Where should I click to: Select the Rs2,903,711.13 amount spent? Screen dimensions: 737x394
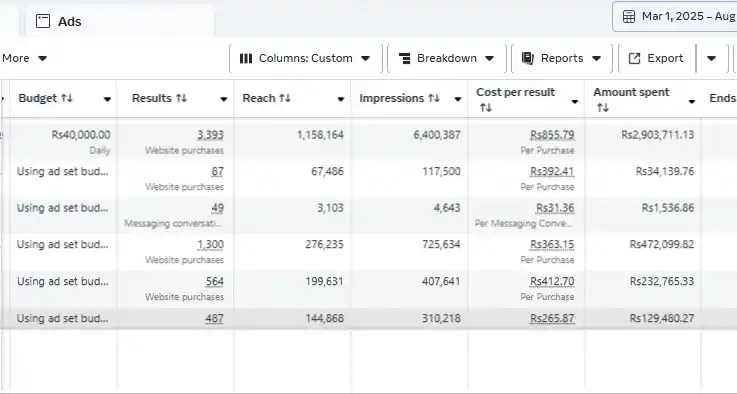658,135
